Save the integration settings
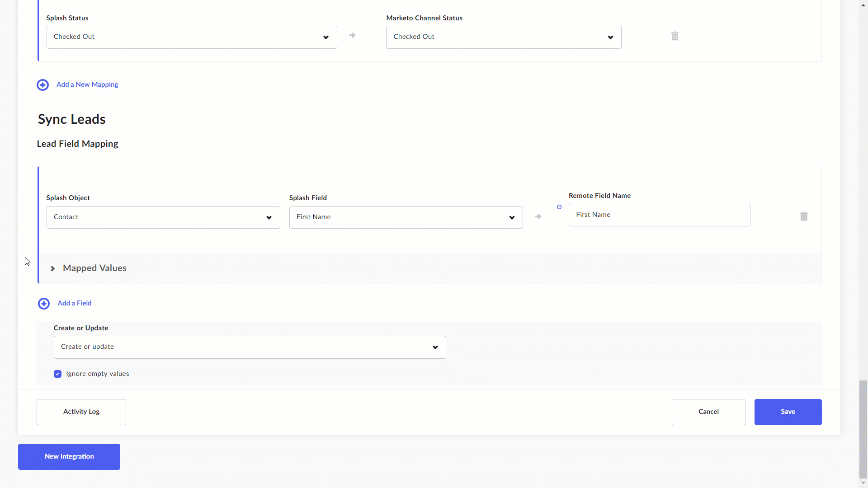This screenshot has height=488, width=868. tap(788, 412)
